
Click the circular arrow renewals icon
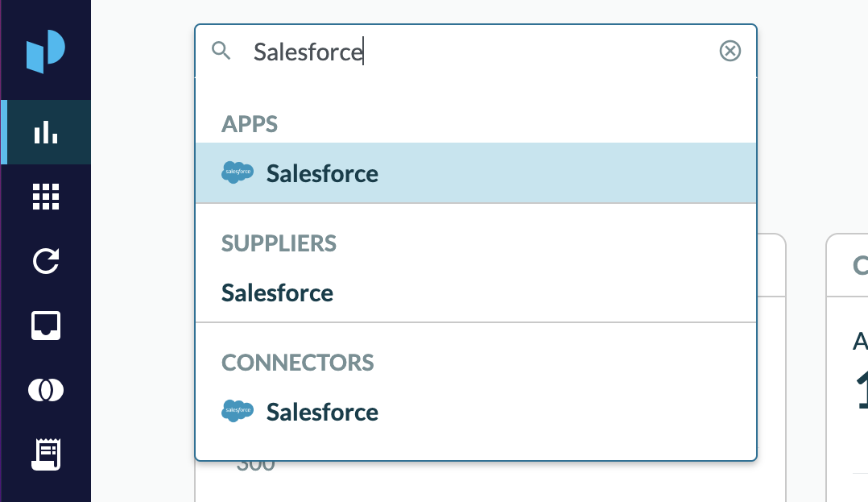click(x=46, y=261)
